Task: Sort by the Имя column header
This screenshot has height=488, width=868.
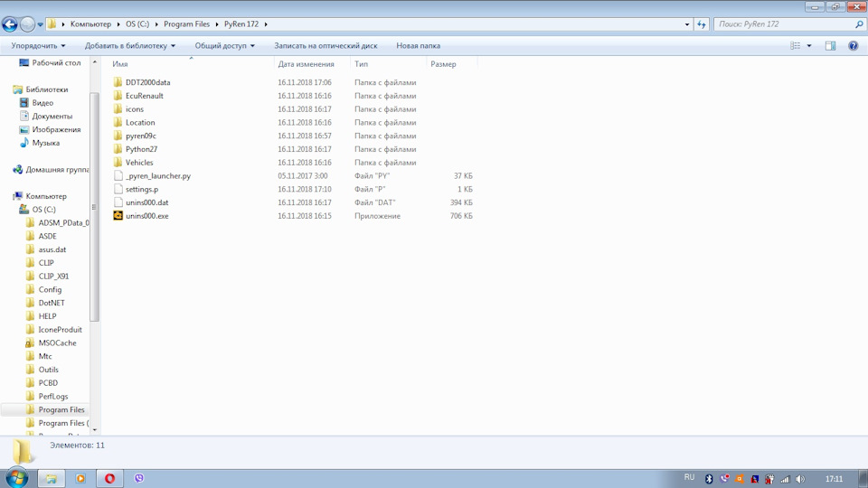Action: (x=120, y=64)
